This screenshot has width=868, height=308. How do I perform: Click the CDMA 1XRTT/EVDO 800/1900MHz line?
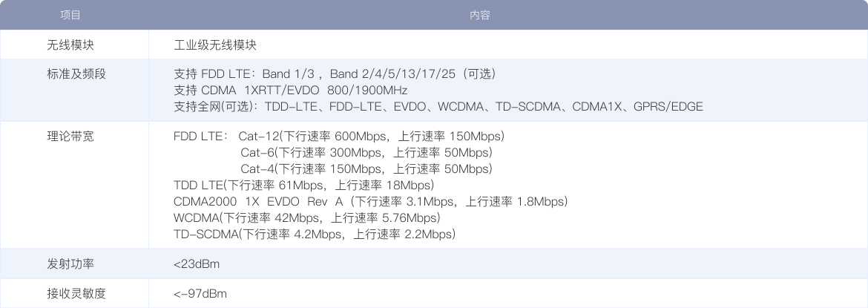(290, 91)
